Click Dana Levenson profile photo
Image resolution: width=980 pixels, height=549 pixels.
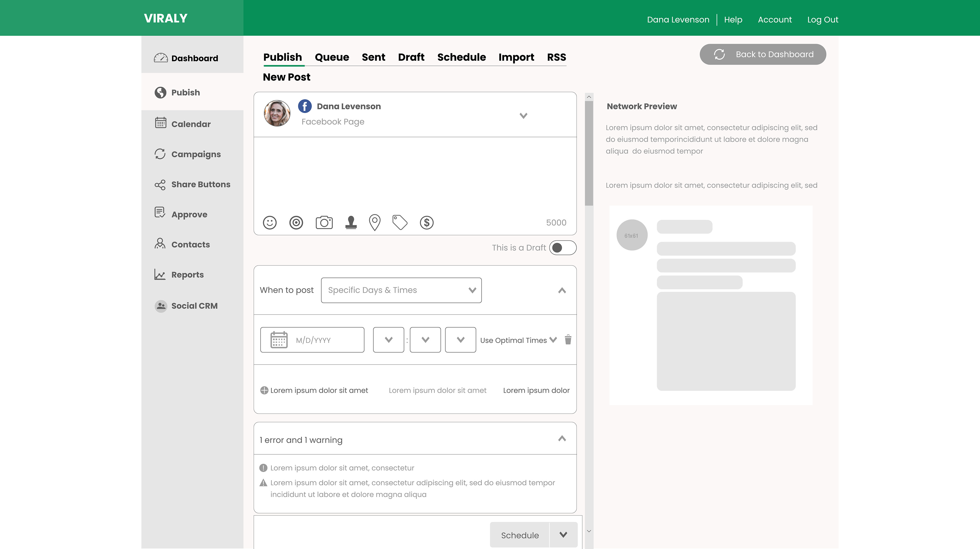point(277,113)
